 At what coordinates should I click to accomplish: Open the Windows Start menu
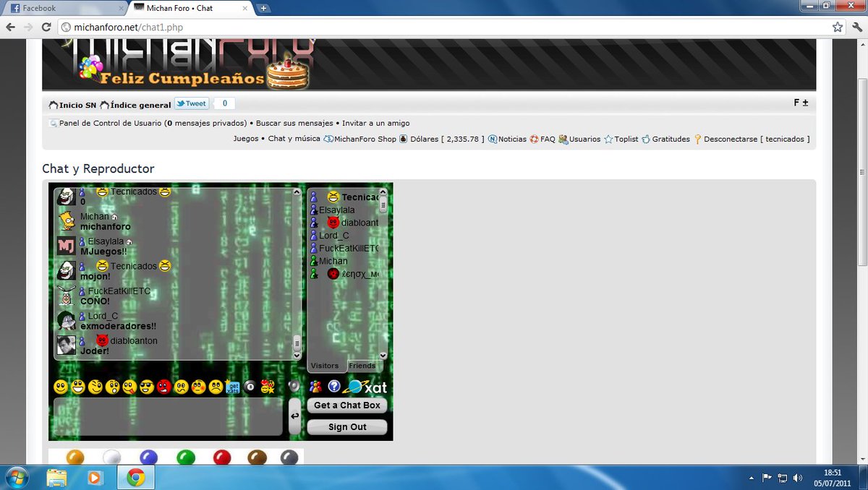point(17,477)
